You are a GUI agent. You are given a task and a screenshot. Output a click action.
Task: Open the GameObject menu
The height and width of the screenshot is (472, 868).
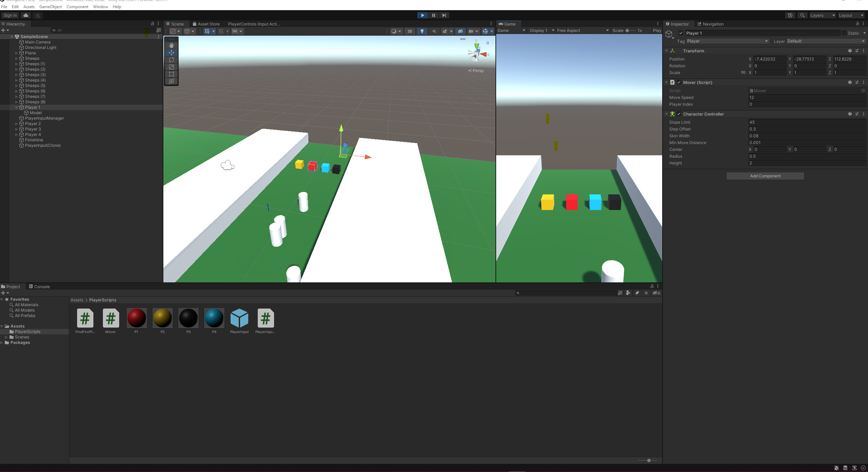(51, 7)
